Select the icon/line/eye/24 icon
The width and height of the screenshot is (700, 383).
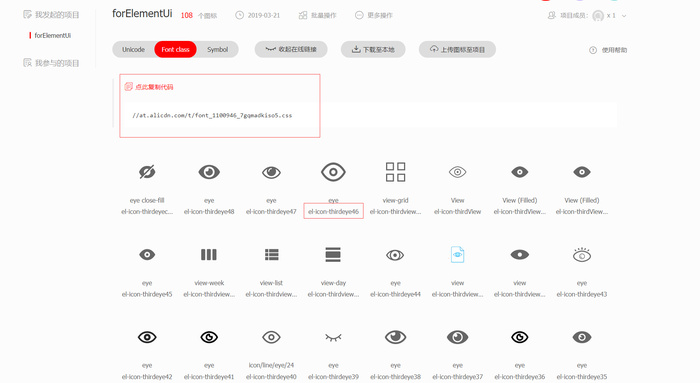coord(271,337)
